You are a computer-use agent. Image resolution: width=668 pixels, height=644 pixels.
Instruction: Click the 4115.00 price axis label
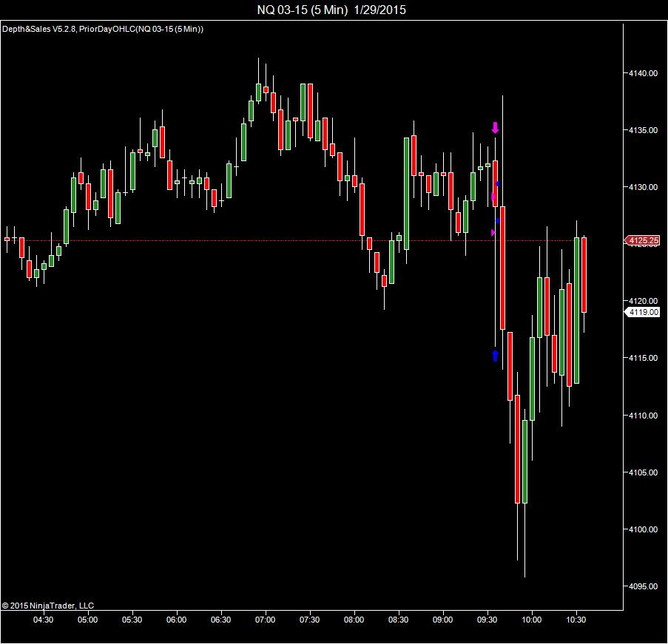pyautogui.click(x=643, y=358)
